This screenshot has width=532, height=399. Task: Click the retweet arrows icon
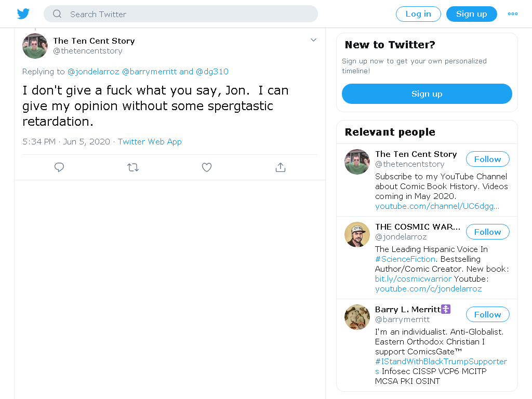click(x=133, y=167)
